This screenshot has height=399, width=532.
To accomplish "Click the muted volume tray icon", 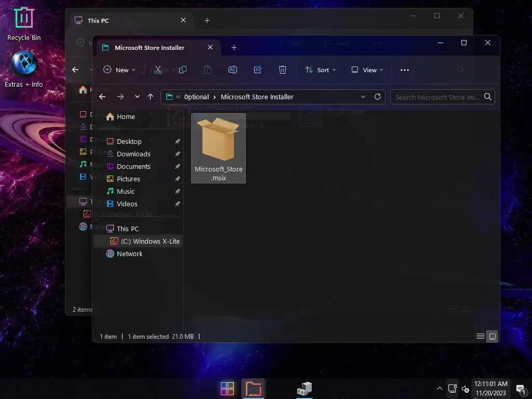I will tap(465, 389).
